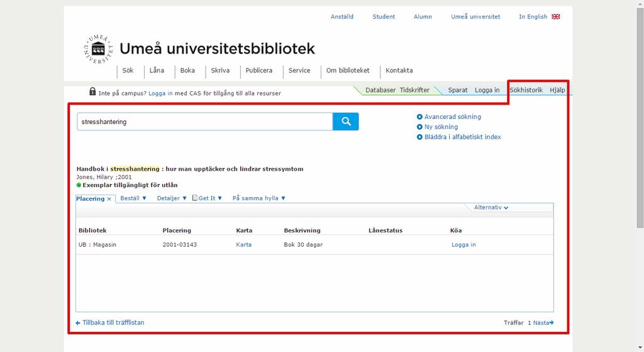The height and width of the screenshot is (352, 644).
Task: Click the document icon by Get It
Action: (195, 198)
